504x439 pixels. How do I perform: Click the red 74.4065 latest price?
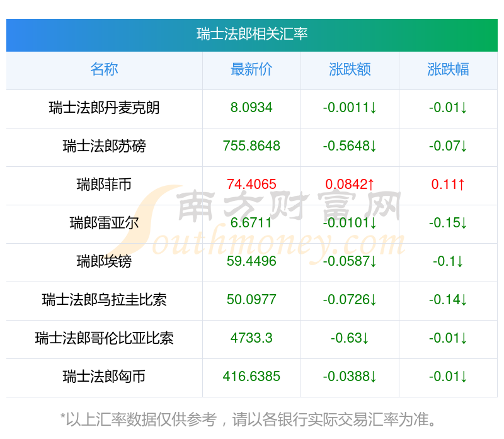point(251,185)
